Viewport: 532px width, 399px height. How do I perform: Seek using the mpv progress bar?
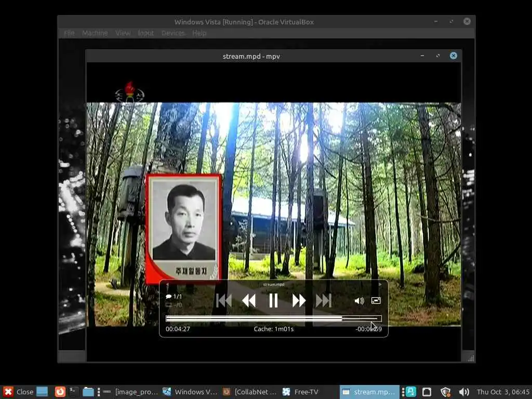click(273, 318)
